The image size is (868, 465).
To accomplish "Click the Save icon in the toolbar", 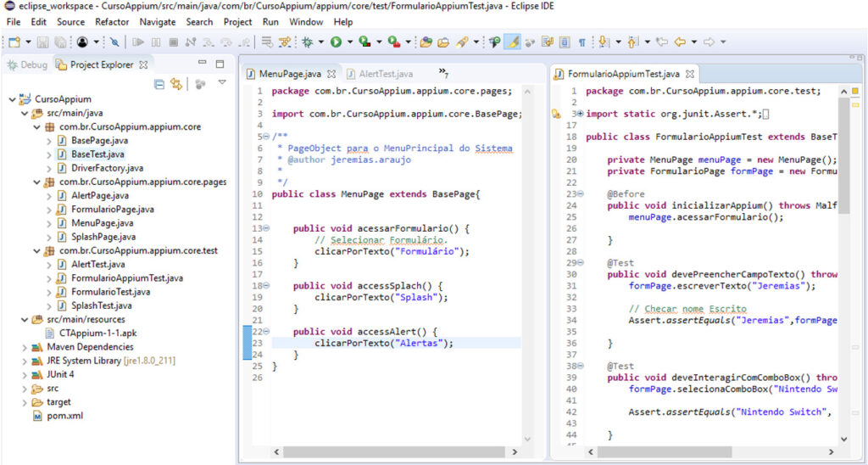I will pyautogui.click(x=43, y=42).
